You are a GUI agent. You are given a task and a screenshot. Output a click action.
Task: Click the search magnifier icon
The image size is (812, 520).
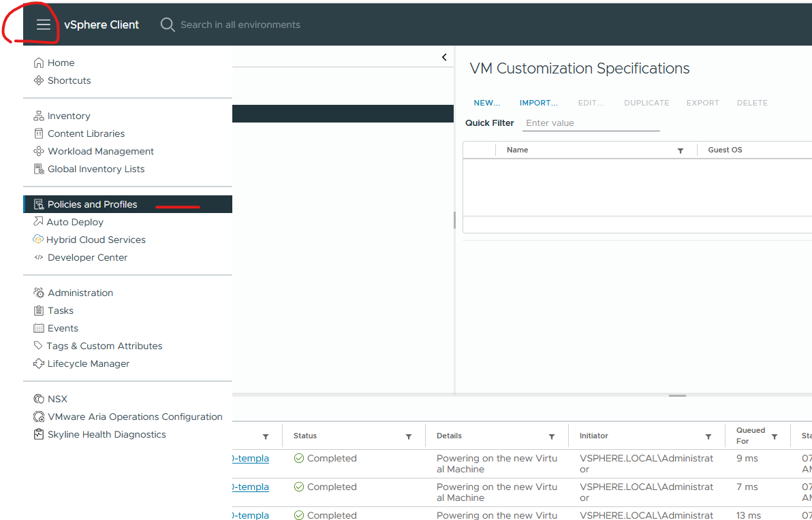pyautogui.click(x=168, y=25)
